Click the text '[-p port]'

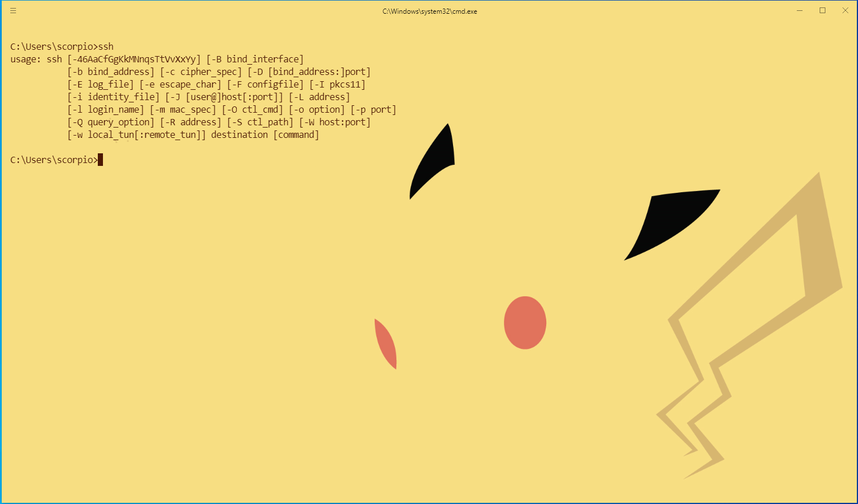coord(374,110)
